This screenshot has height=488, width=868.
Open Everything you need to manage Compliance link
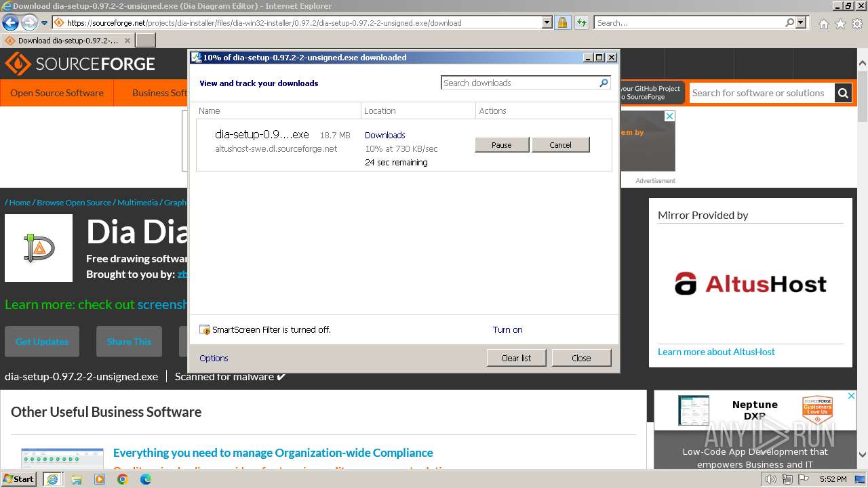point(273,453)
